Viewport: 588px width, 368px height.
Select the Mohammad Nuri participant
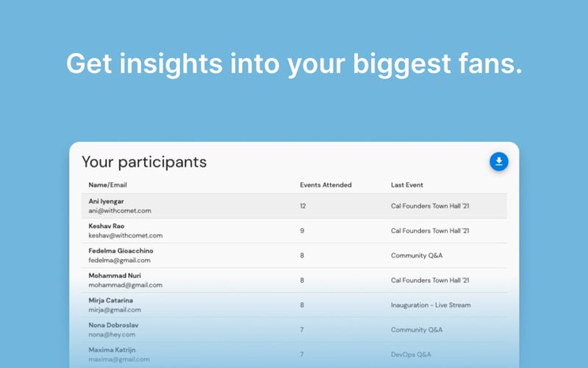116,275
